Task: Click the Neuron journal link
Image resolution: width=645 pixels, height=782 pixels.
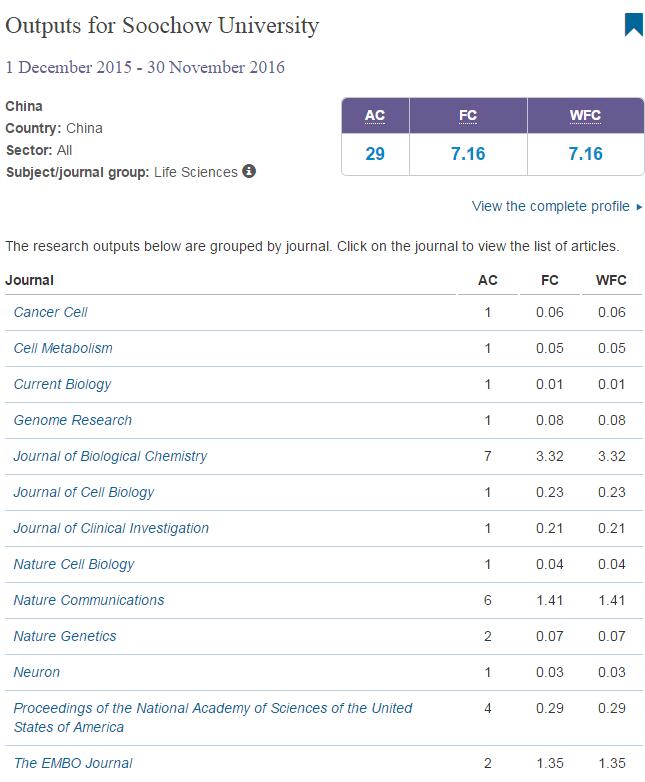Action: click(37, 672)
